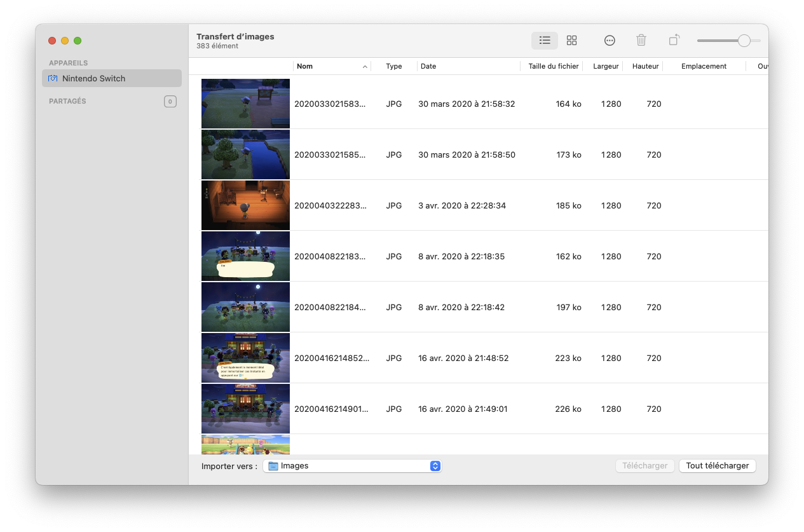Click file name 2020040322283…

[x=330, y=205]
